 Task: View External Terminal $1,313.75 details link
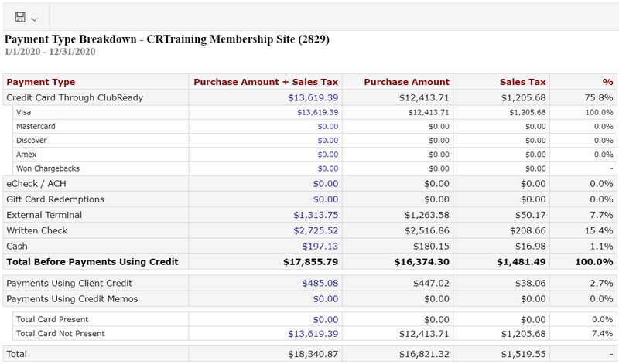coord(316,215)
